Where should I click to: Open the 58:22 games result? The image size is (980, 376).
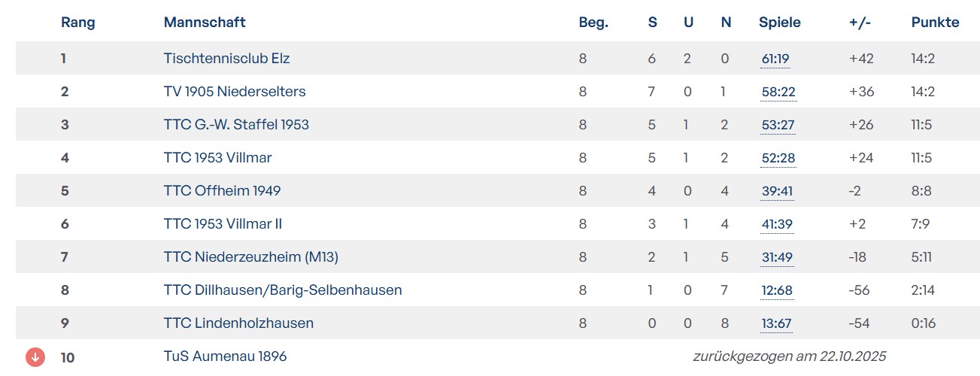point(778,92)
